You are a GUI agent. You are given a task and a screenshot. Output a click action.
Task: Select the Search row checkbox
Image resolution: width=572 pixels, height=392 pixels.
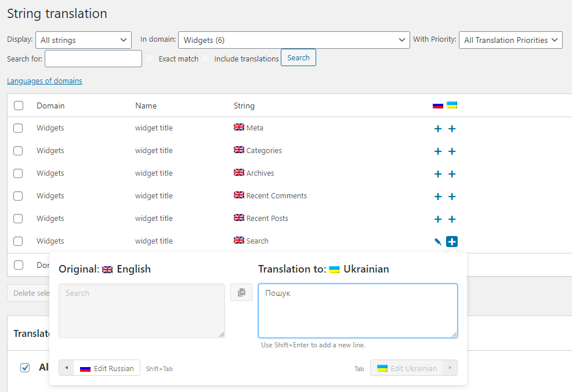click(x=18, y=241)
